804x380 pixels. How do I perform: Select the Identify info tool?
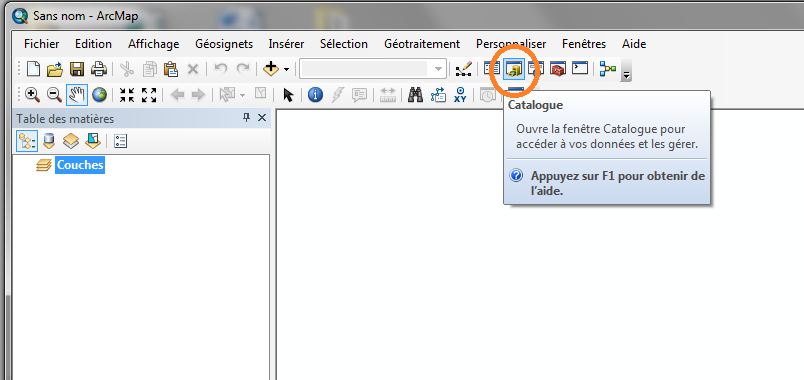(315, 94)
